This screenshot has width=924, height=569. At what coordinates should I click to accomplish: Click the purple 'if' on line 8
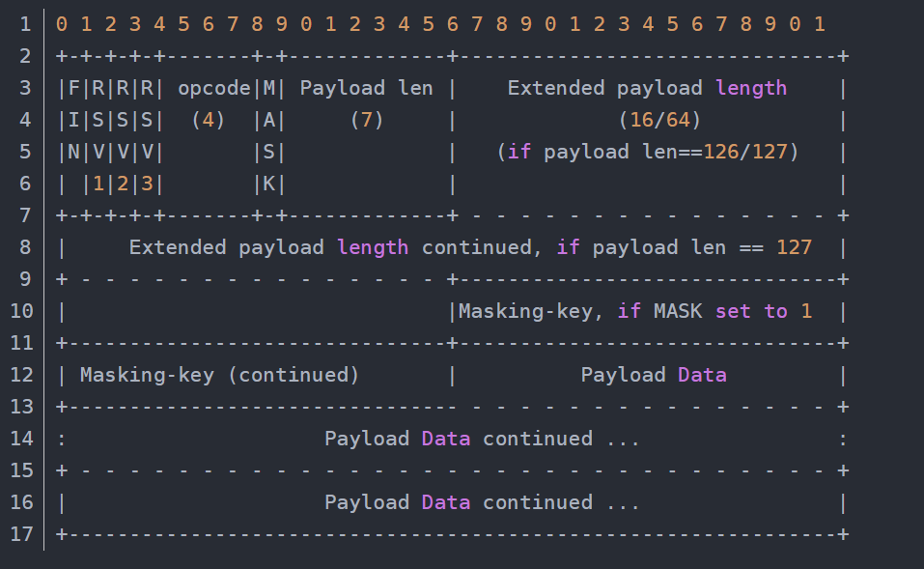pos(568,247)
